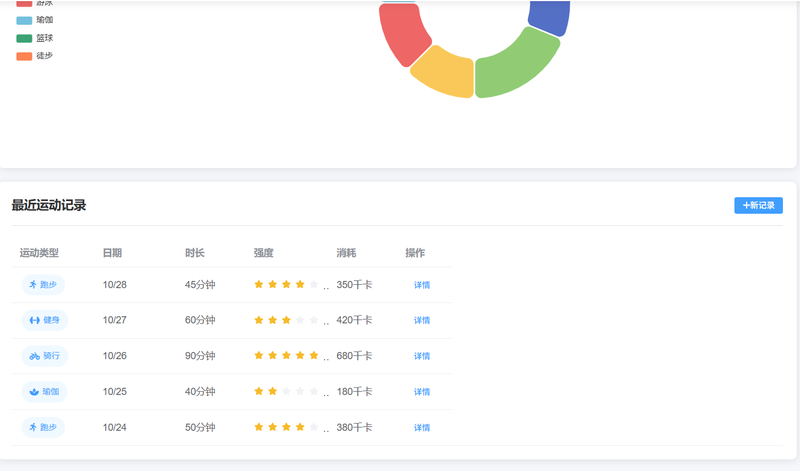This screenshot has width=800, height=471.
Task: Click the 680千卡 calorie value
Action: pos(354,356)
